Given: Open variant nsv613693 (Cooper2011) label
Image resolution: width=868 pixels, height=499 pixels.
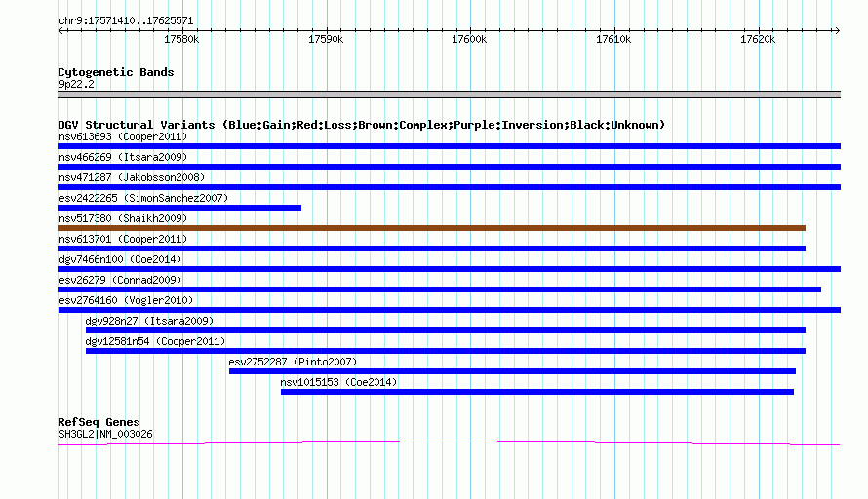Looking at the screenshot, I should (x=123, y=136).
